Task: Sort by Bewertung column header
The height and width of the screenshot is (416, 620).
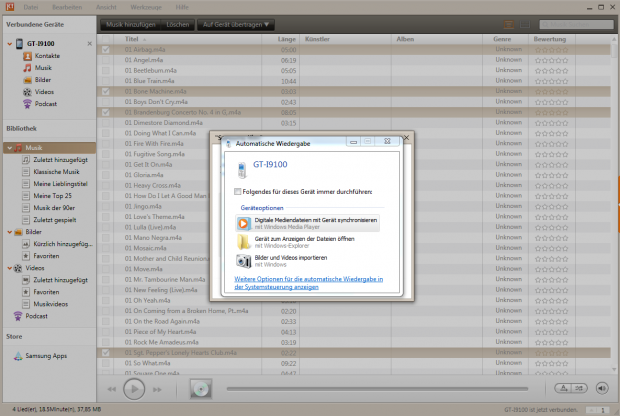Action: [x=552, y=39]
